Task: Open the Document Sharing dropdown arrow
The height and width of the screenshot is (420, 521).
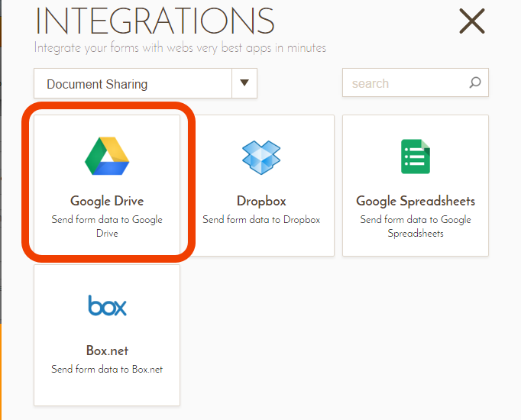Action: [x=244, y=83]
